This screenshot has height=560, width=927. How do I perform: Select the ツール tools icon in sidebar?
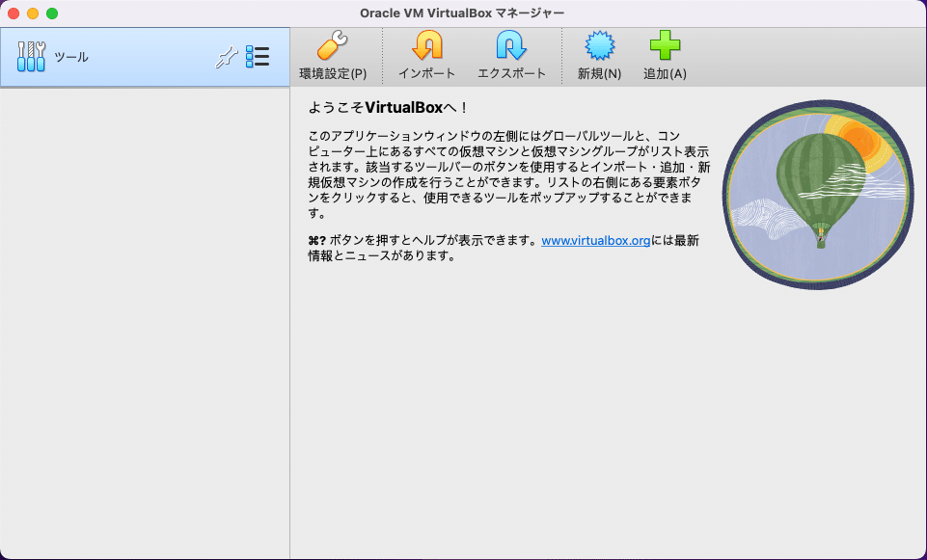[31, 57]
